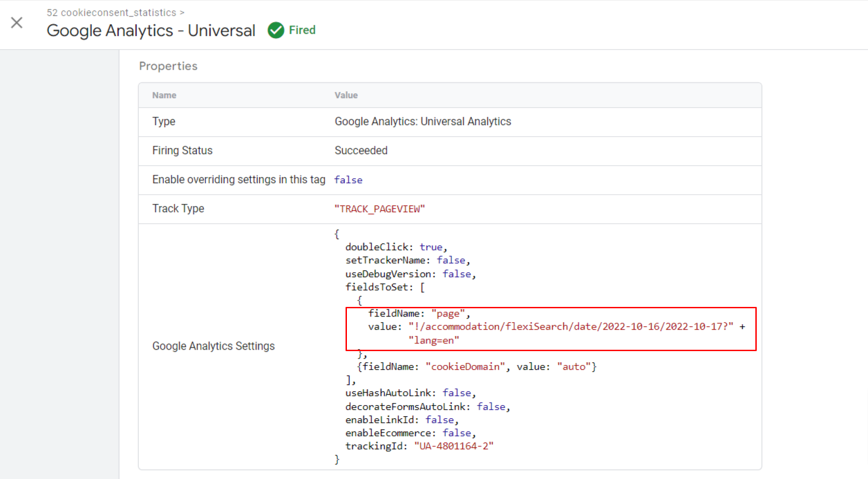Click the cookieDomain auto field line
868x479 pixels.
click(477, 366)
